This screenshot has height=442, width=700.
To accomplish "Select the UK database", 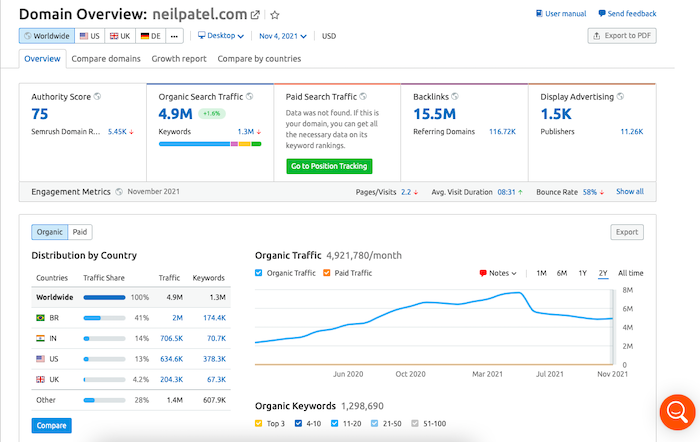I will coord(120,36).
